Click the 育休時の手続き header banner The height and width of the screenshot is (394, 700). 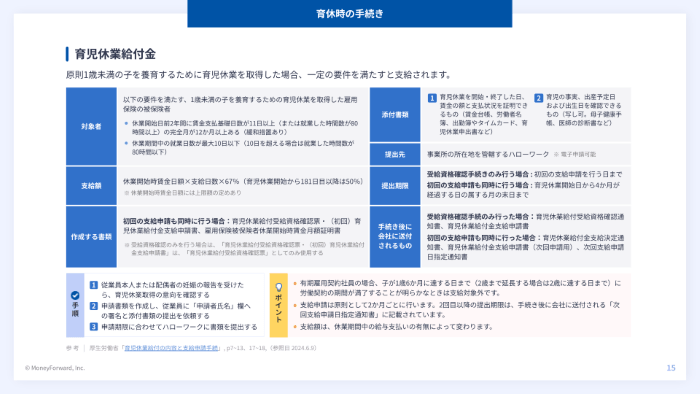(350, 14)
